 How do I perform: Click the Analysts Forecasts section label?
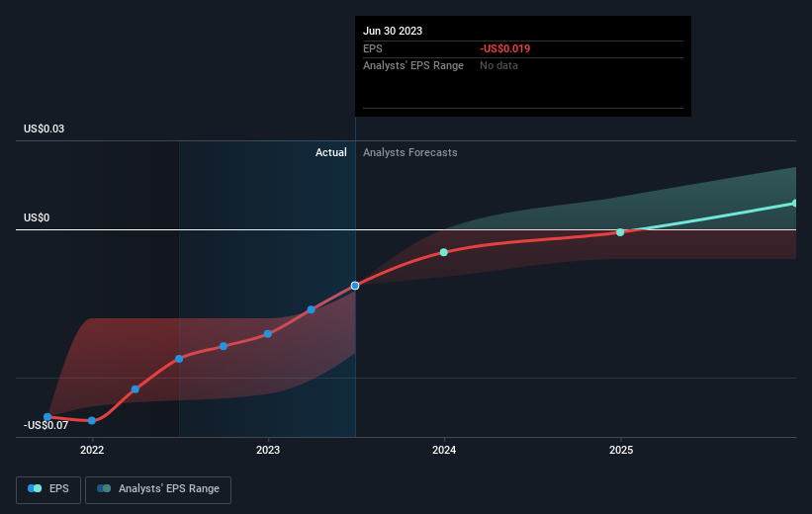pos(410,152)
